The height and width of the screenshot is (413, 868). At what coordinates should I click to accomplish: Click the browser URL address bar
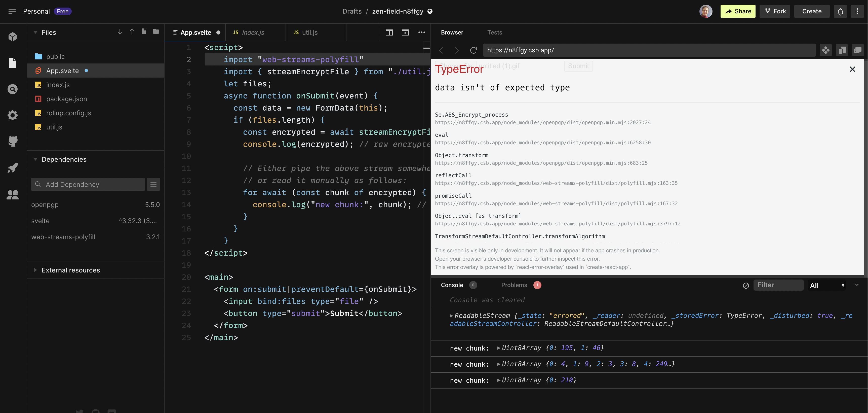(x=649, y=50)
